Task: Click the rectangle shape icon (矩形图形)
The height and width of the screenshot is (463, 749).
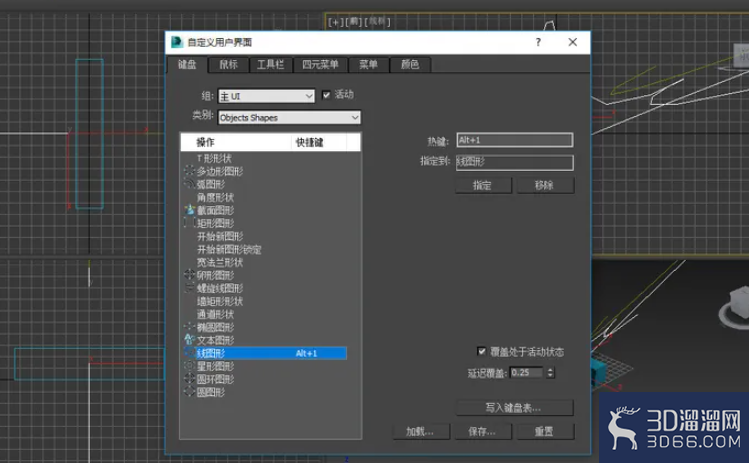Action: coord(189,223)
